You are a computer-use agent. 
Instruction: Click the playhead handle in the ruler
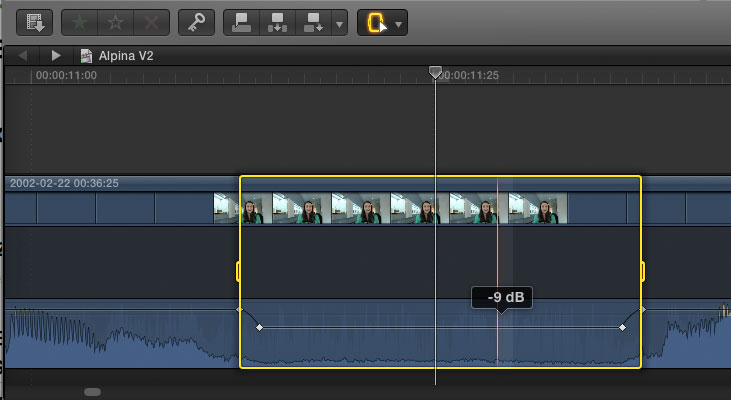pyautogui.click(x=435, y=73)
